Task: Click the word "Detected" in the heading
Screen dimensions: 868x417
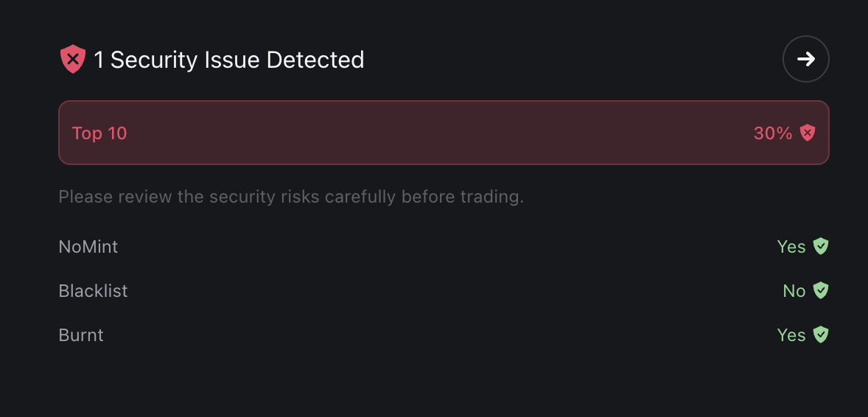Action: tap(315, 60)
